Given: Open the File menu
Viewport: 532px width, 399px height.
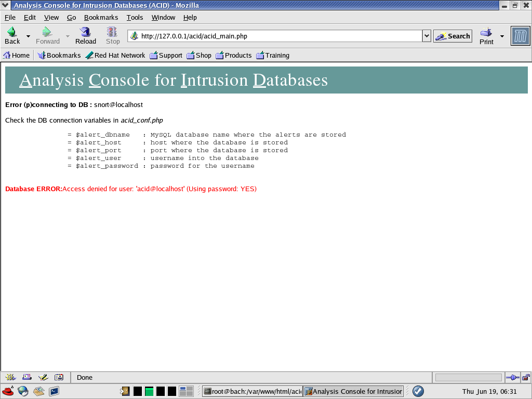Looking at the screenshot, I should [x=10, y=17].
